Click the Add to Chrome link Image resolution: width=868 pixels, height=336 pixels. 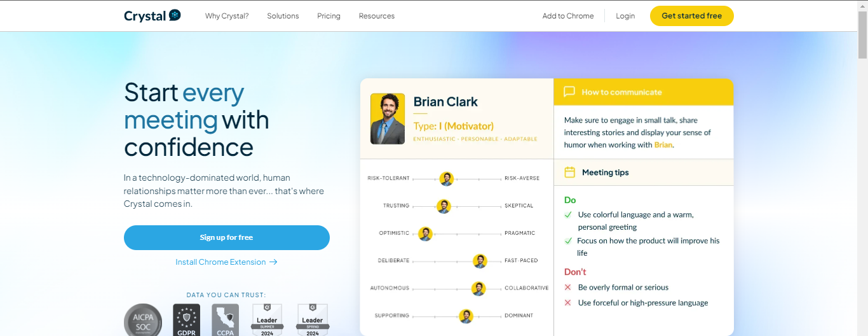click(567, 16)
